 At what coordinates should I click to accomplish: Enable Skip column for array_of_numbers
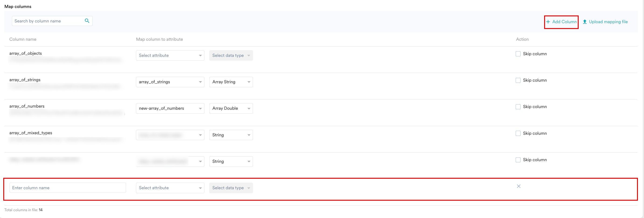(x=518, y=107)
